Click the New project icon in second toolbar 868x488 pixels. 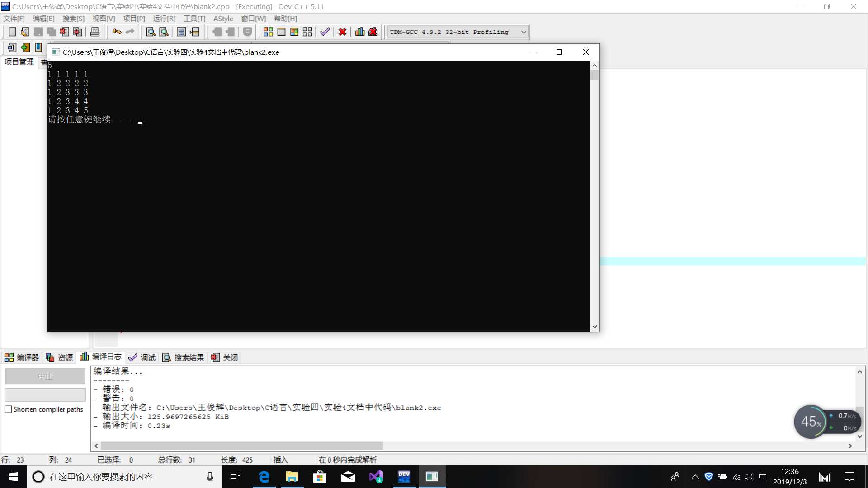(x=12, y=47)
